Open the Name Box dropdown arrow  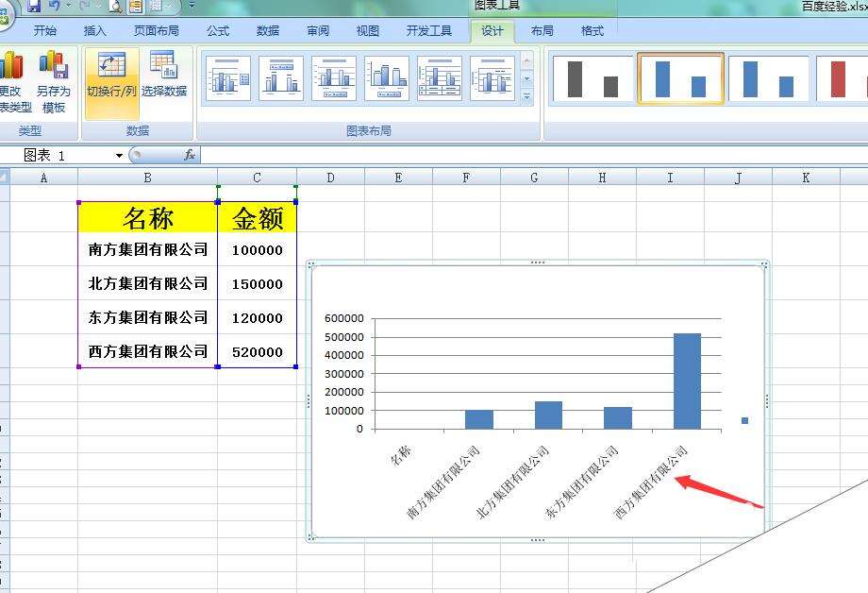point(119,156)
